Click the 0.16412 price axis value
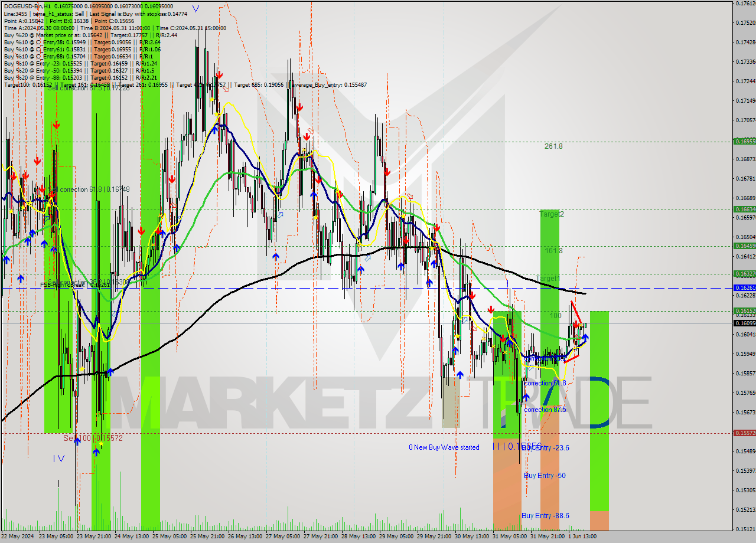 (745, 257)
